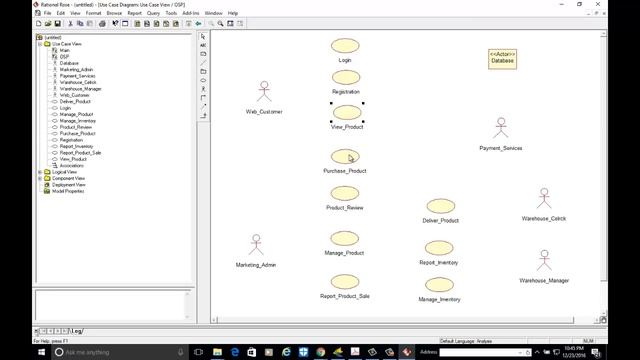The width and height of the screenshot is (640, 360).
Task: Select Deliver_Product in browser tree
Action: tap(75, 101)
